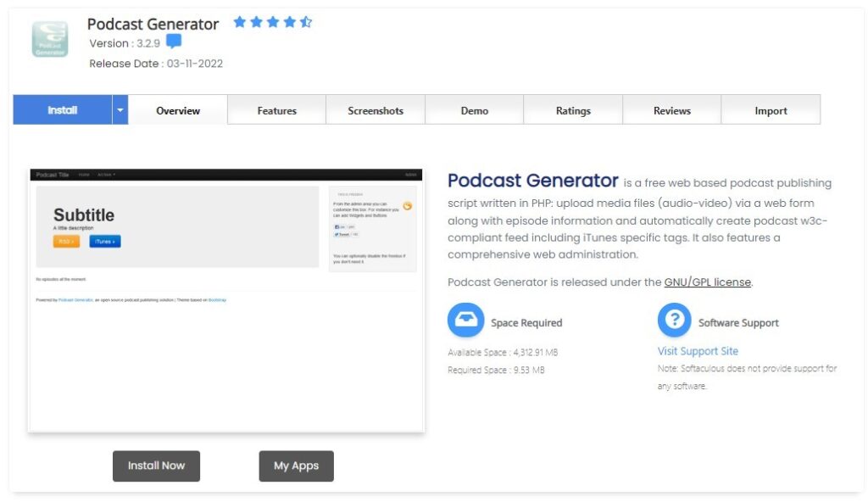Click the 'Podcast Generator' title at top
The height and width of the screenshot is (502, 868).
point(153,24)
